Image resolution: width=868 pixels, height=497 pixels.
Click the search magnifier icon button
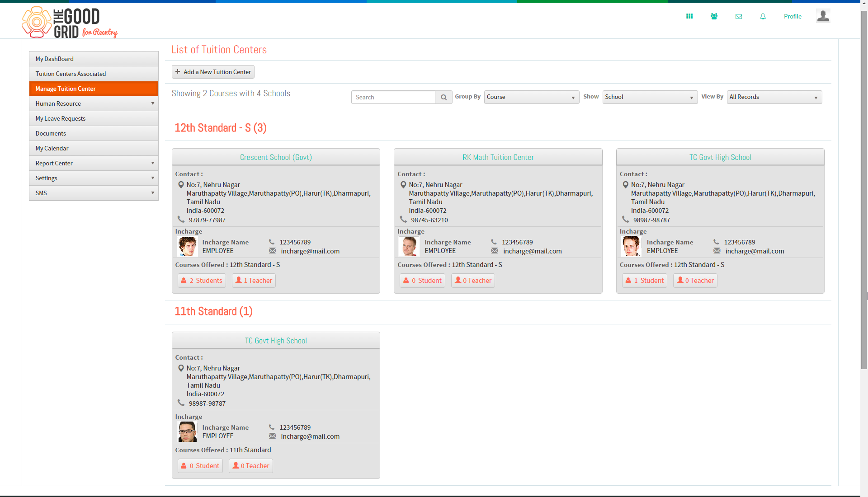pyautogui.click(x=443, y=97)
